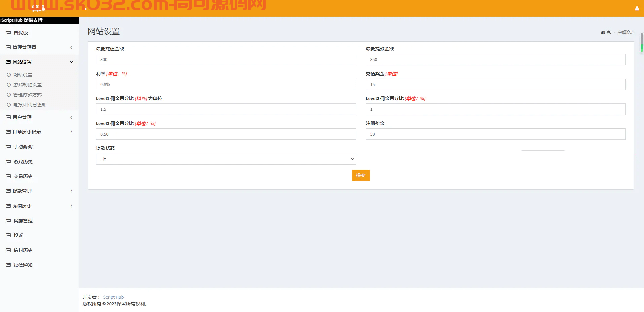This screenshot has width=644, height=312.
Task: Click the 最低充值金额 input field
Action: tap(226, 59)
